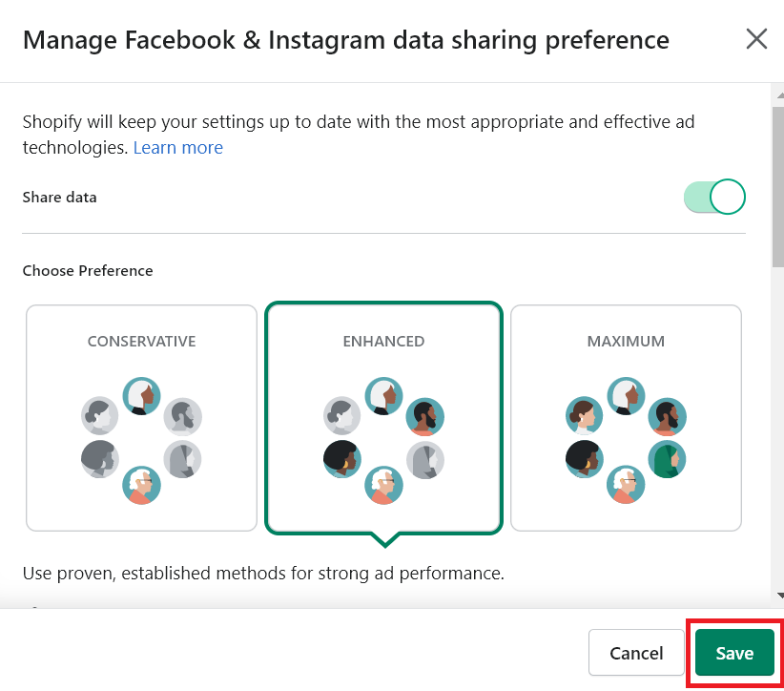784x691 pixels.
Task: Click the white-haired top avatar in Maximum
Action: coord(626,396)
